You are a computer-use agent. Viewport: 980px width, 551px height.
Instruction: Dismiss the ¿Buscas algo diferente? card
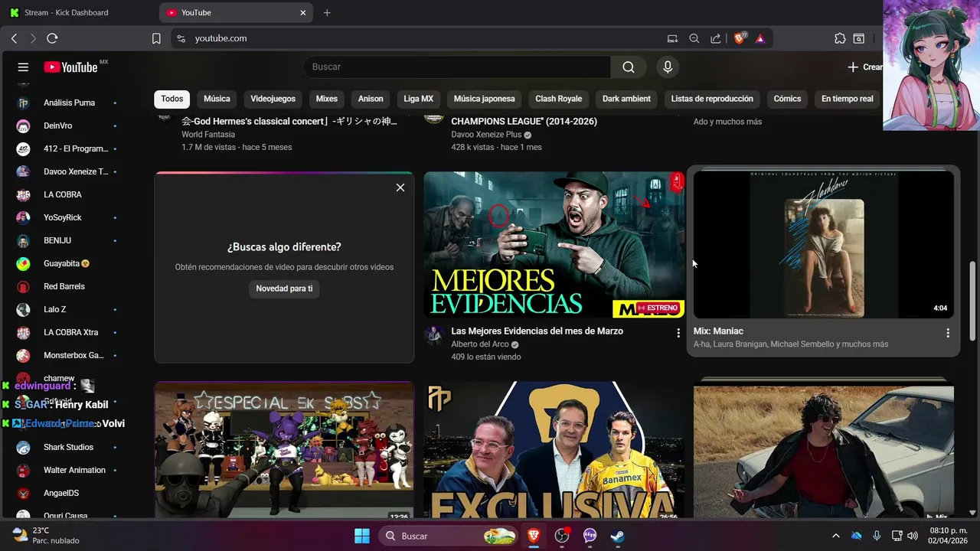click(x=400, y=187)
